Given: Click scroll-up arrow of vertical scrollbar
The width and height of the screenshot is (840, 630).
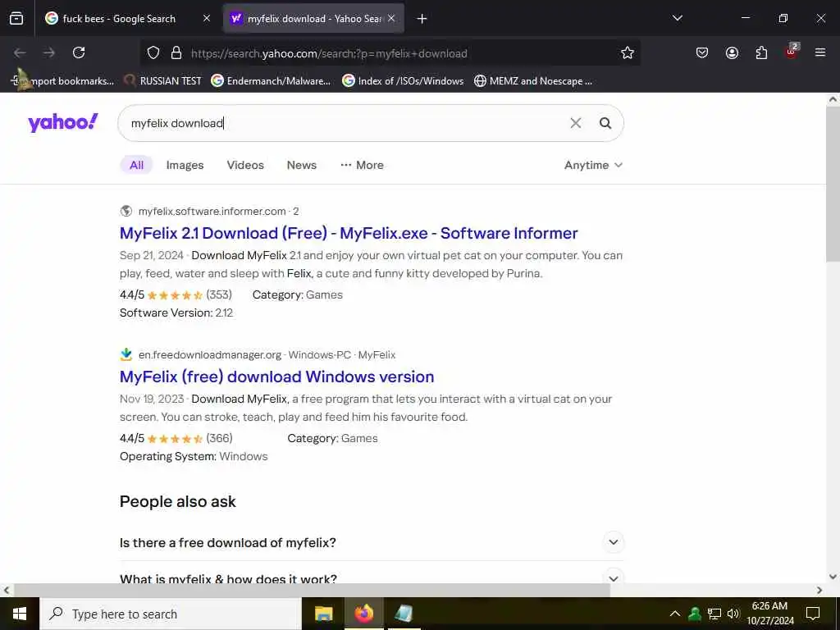Looking at the screenshot, I should click(x=833, y=99).
